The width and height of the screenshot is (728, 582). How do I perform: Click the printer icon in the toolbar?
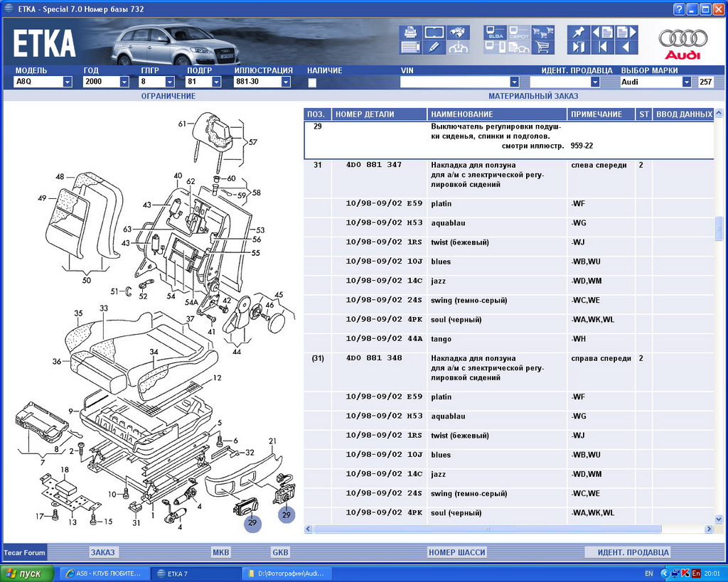411,32
